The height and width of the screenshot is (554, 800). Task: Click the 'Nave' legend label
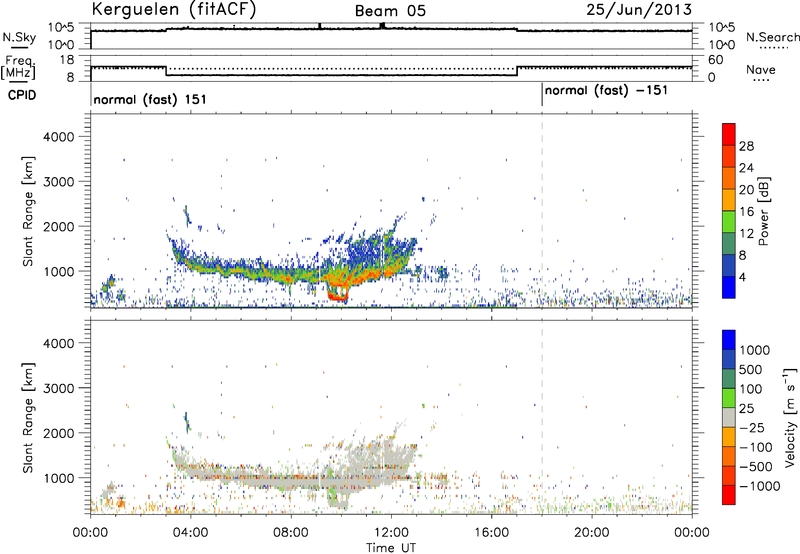(x=761, y=70)
